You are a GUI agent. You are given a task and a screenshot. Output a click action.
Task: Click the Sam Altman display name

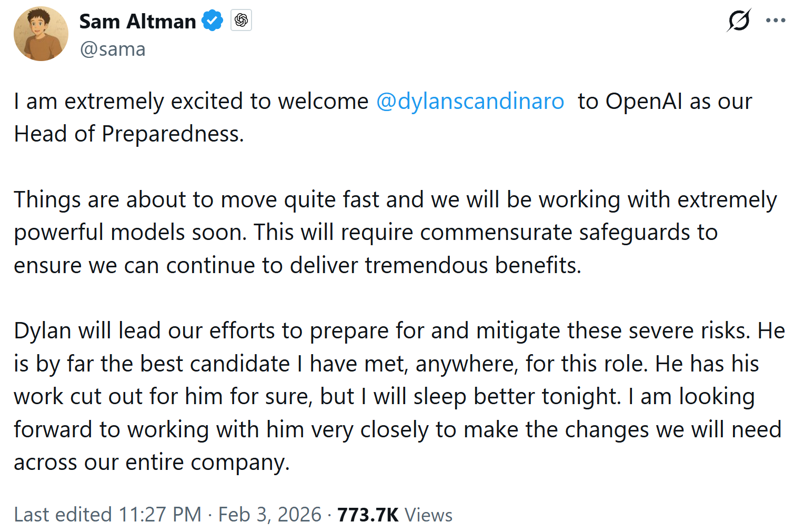coord(137,22)
